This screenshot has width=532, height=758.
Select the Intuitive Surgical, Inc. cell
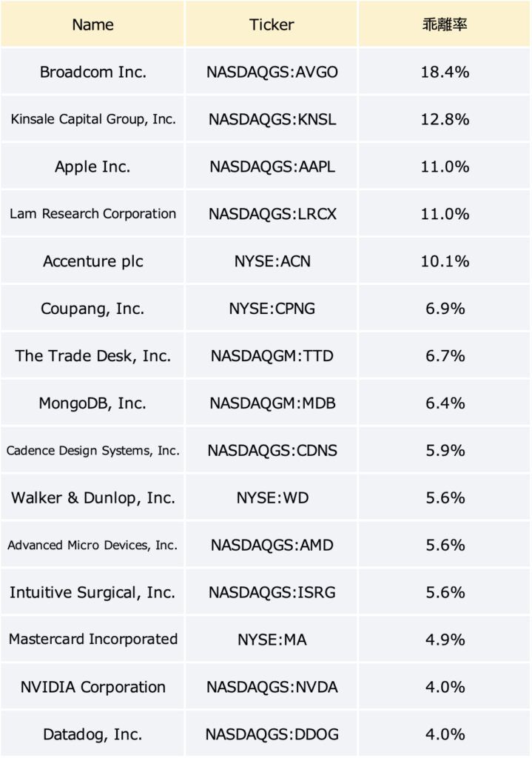[x=92, y=593]
